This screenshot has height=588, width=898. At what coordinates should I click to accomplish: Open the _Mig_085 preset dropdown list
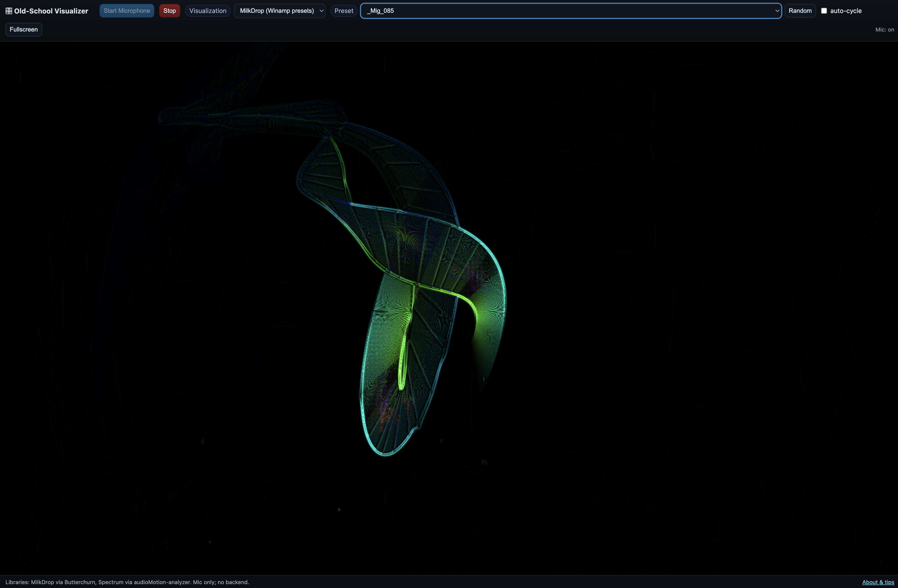566,10
